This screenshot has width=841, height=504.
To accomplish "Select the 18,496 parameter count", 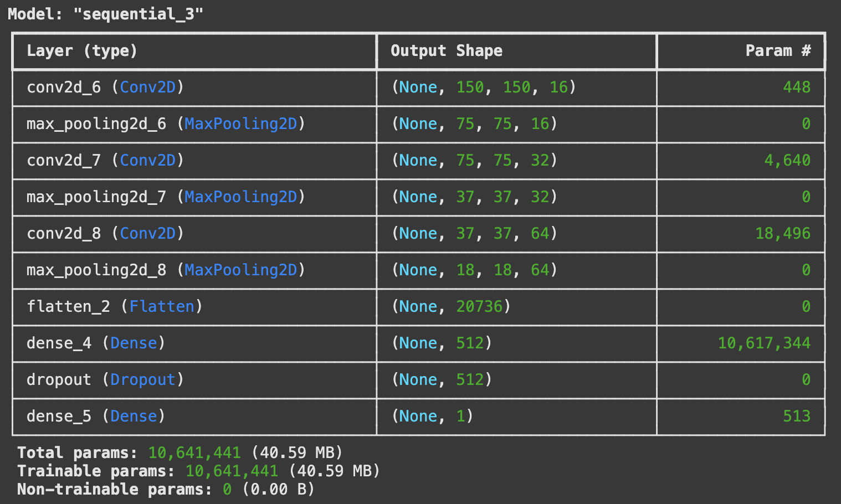I will [x=782, y=234].
